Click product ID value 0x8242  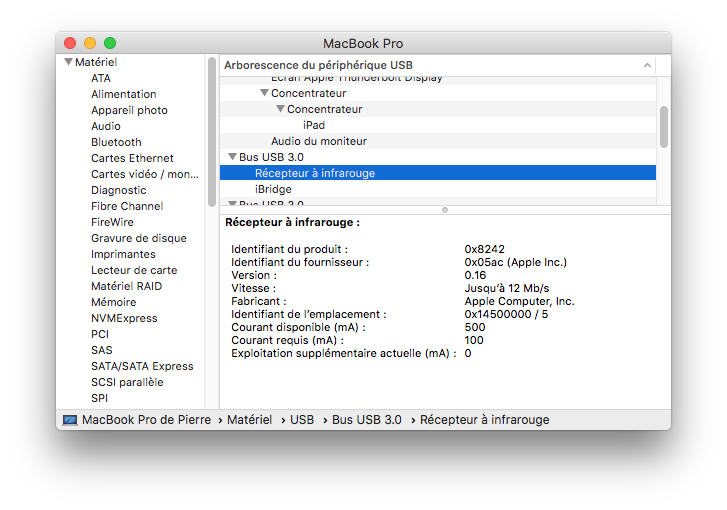[485, 249]
